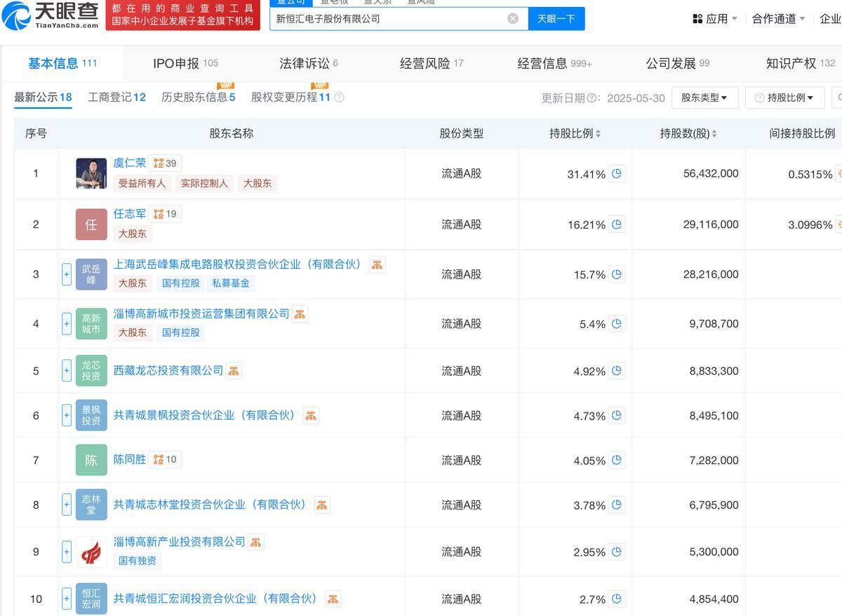Screen dimensions: 842x616
Task: Switch to the 经营风险 tab
Action: 432,64
